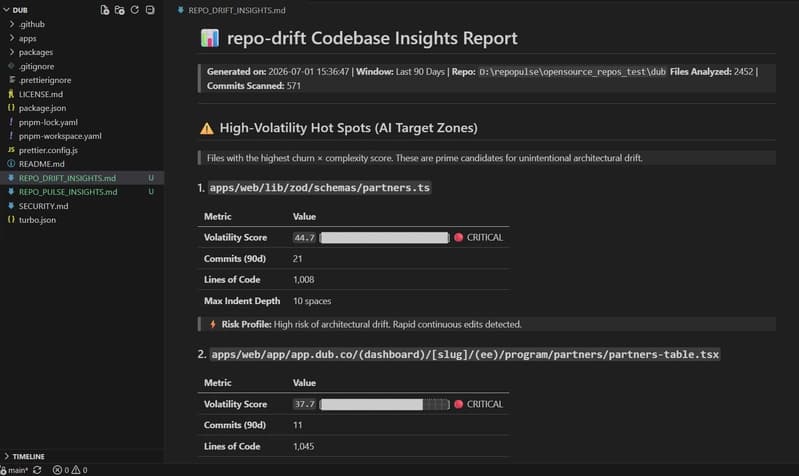
Task: Click the Lines of Code value '1,045'
Action: click(303, 446)
